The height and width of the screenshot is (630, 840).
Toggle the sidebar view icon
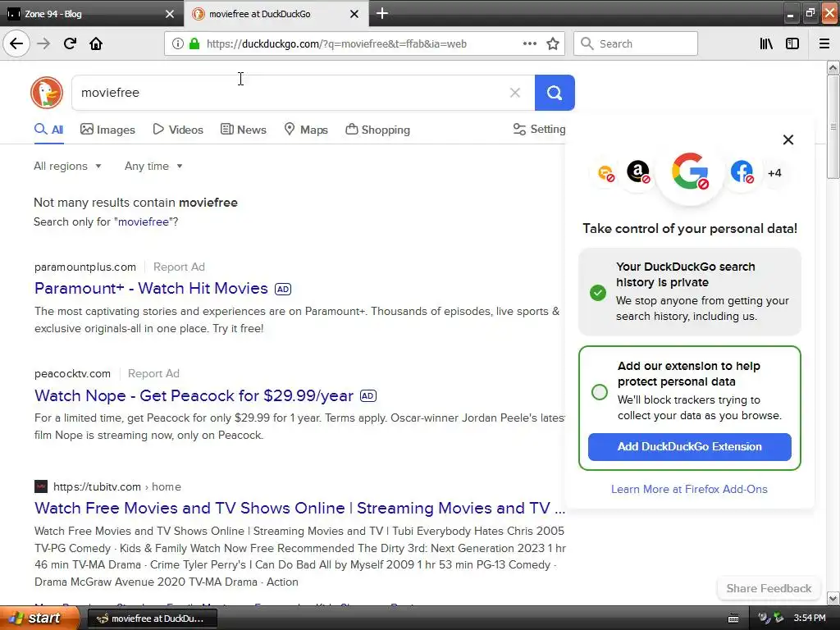[x=792, y=43]
